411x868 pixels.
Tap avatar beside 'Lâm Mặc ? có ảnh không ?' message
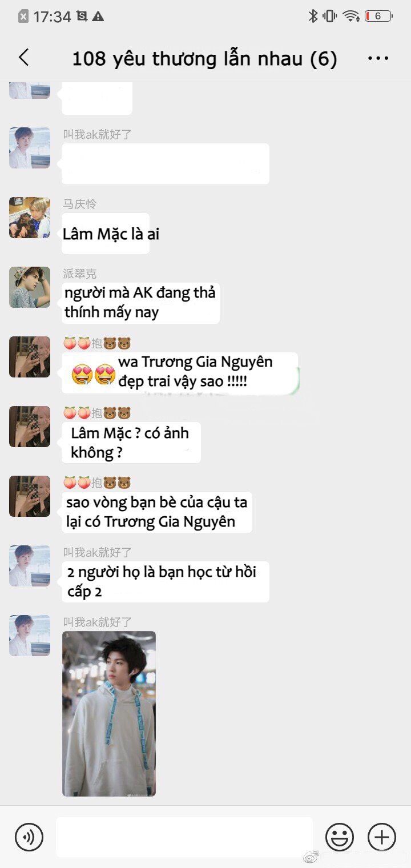coord(30,427)
